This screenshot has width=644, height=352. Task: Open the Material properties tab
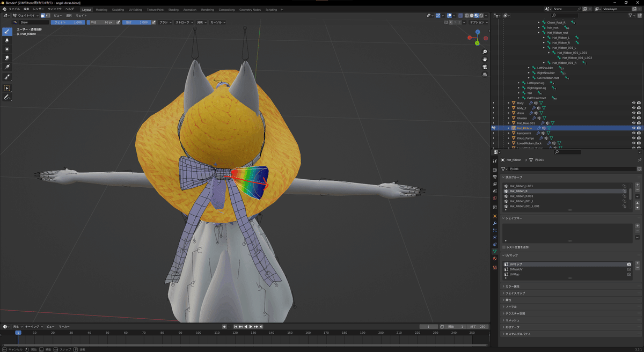(x=495, y=259)
